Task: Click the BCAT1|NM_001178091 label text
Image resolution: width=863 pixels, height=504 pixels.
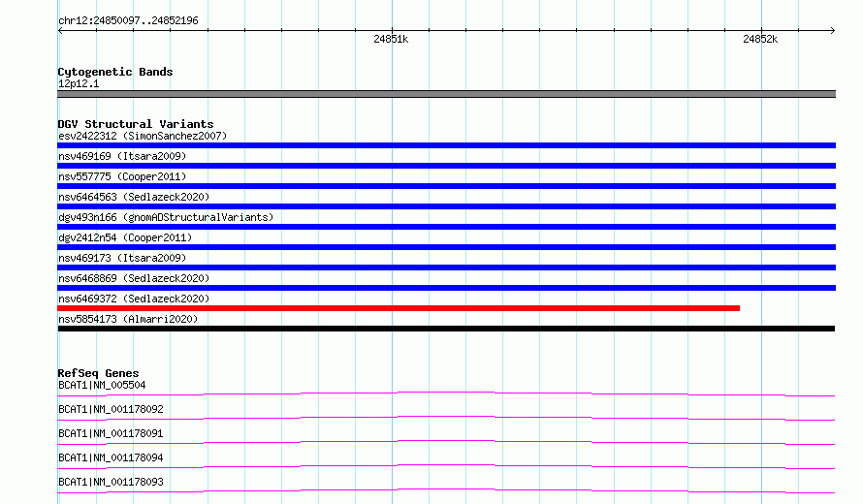Action: 111,433
